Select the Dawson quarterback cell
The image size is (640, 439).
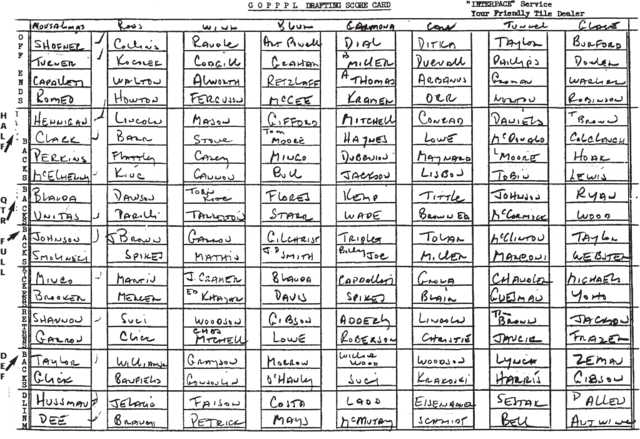click(x=138, y=195)
